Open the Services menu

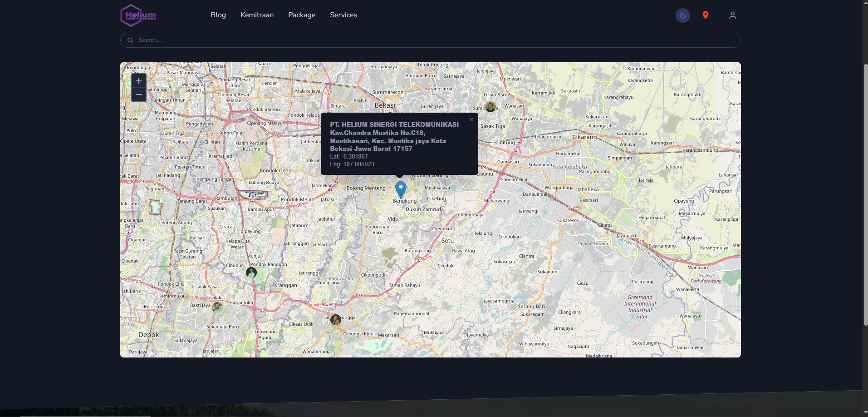click(343, 15)
